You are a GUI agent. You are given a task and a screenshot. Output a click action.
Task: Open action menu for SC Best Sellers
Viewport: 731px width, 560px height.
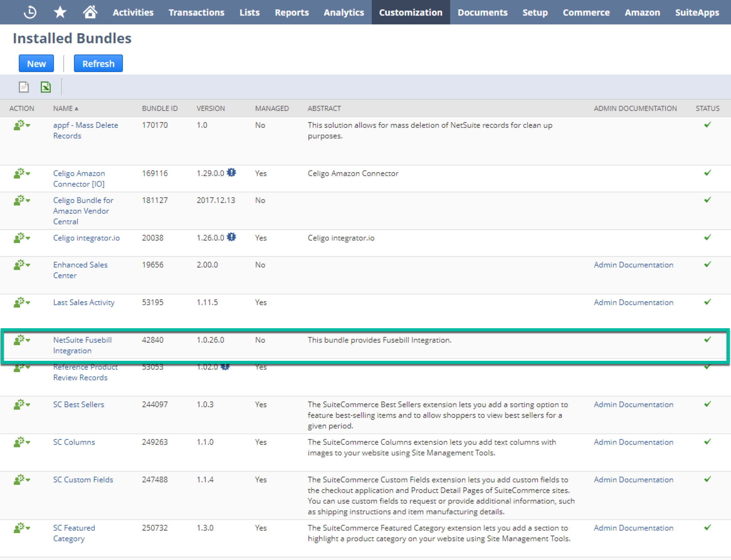pyautogui.click(x=22, y=404)
